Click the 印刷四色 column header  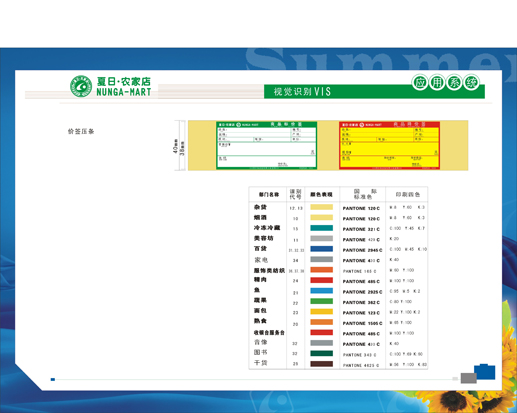(x=408, y=194)
